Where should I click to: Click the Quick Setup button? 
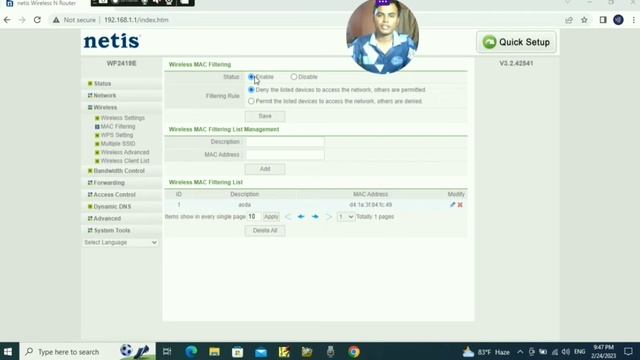(x=516, y=42)
